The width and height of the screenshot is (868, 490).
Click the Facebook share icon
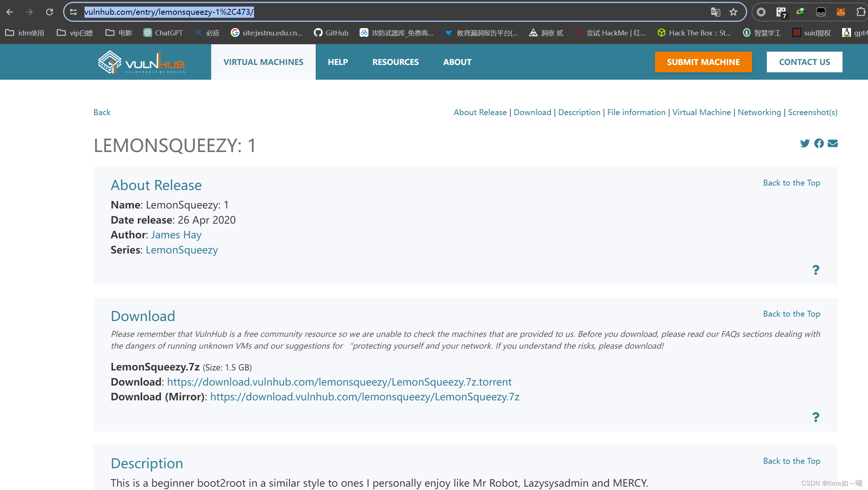point(819,143)
